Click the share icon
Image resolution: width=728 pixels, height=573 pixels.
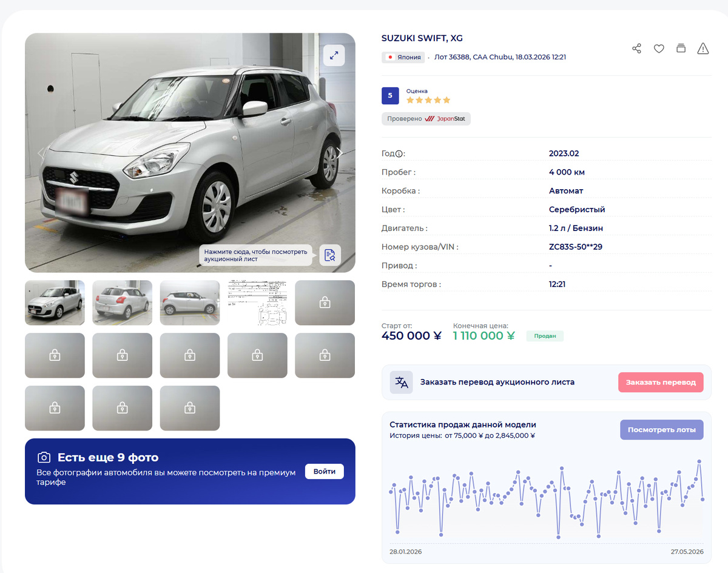click(636, 49)
